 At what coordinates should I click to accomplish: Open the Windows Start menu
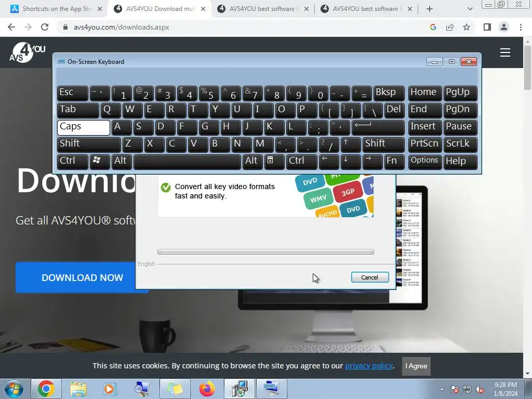(x=14, y=389)
